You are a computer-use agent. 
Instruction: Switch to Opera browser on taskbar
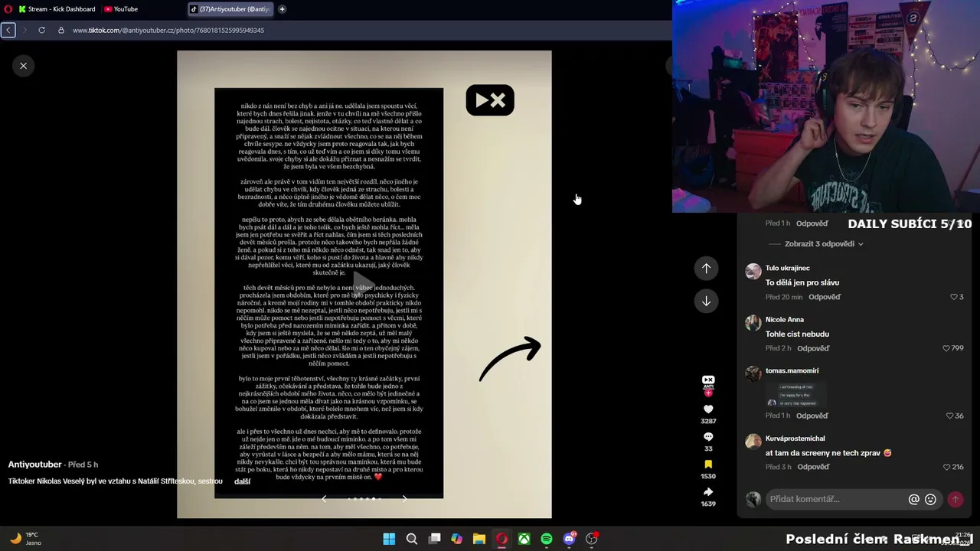click(501, 539)
